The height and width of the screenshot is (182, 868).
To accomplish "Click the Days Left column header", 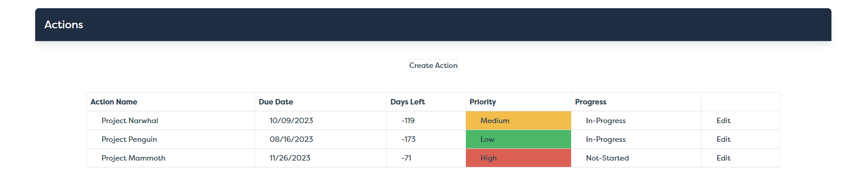I will 408,102.
